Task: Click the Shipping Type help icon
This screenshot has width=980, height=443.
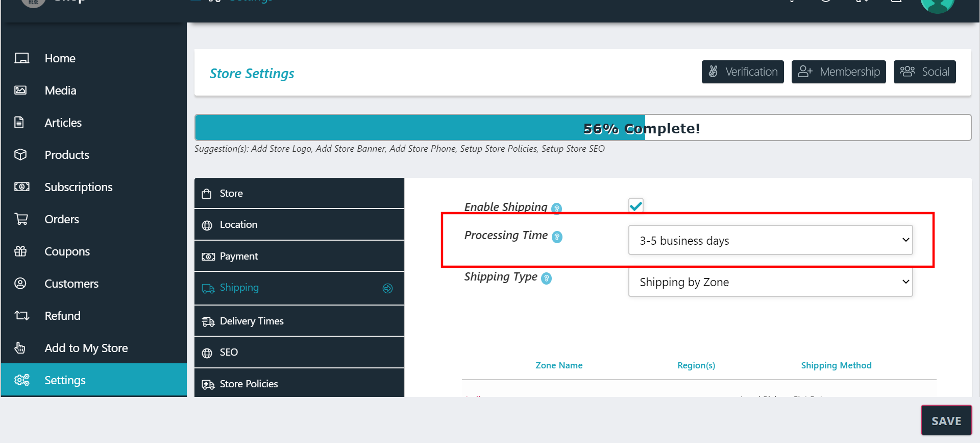Action: click(x=546, y=278)
